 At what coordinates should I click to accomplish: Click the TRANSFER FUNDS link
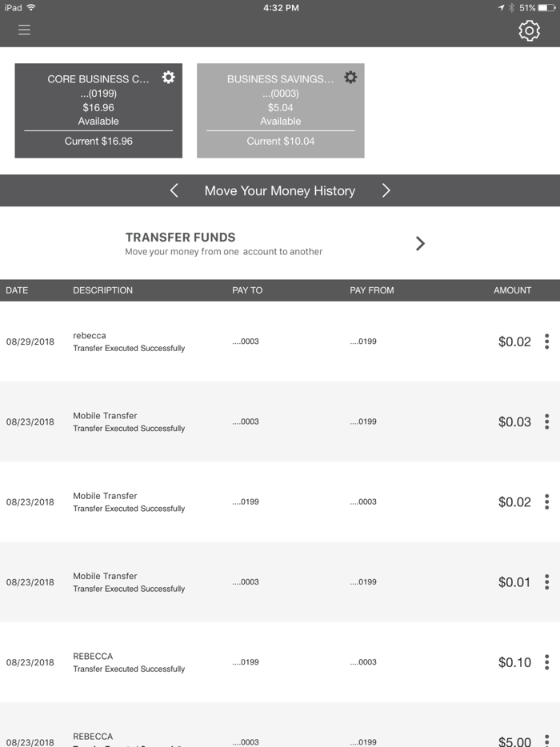[x=180, y=237]
